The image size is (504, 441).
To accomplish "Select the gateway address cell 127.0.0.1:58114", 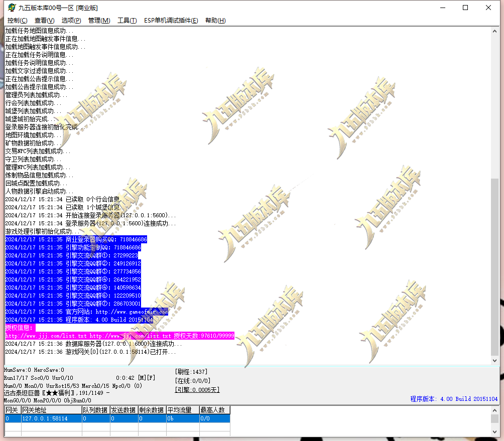I will 52,418.
